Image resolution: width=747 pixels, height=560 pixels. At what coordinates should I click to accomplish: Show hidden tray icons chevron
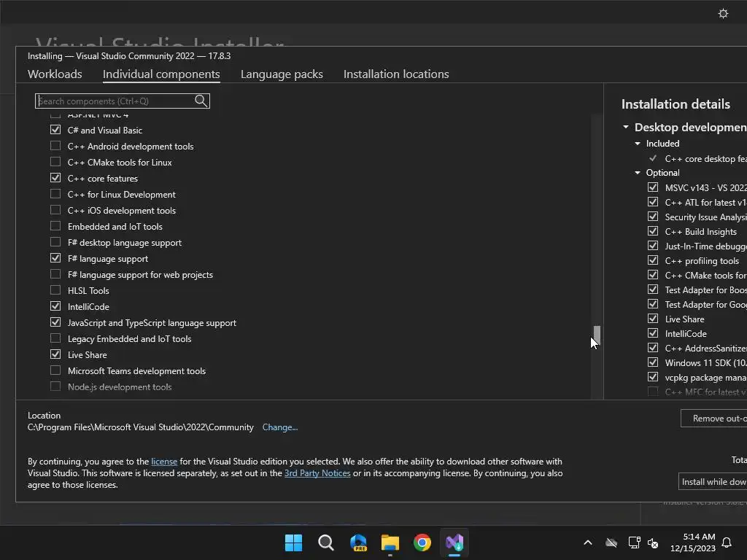click(x=588, y=542)
